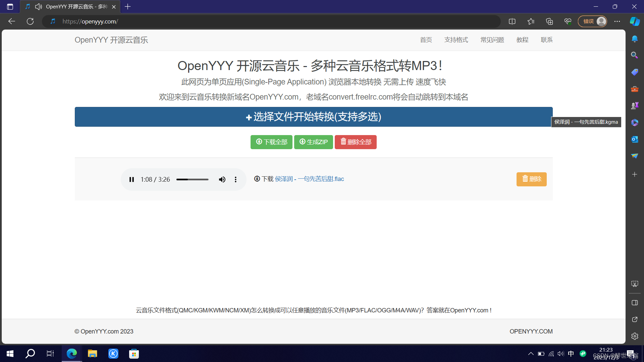Open audio player more options menu

235,180
